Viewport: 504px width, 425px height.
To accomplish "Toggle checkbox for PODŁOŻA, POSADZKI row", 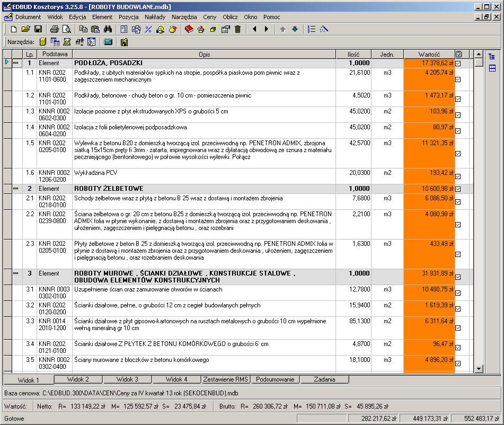I will click(458, 64).
